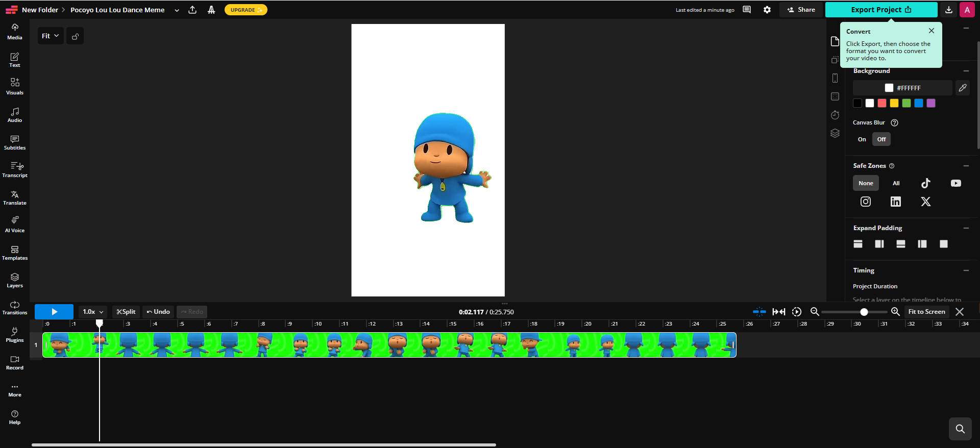Viewport: 980px width, 448px height.
Task: Open the Plugins panel
Action: point(14,335)
